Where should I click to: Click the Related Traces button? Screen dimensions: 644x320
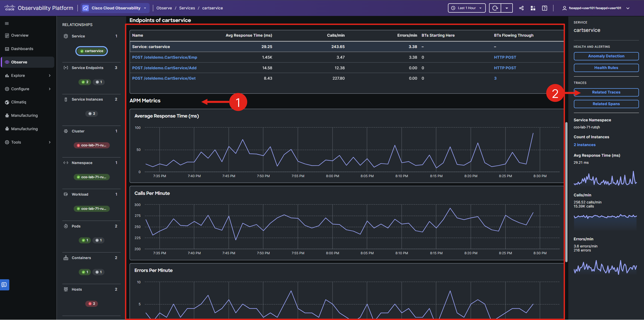(x=606, y=92)
